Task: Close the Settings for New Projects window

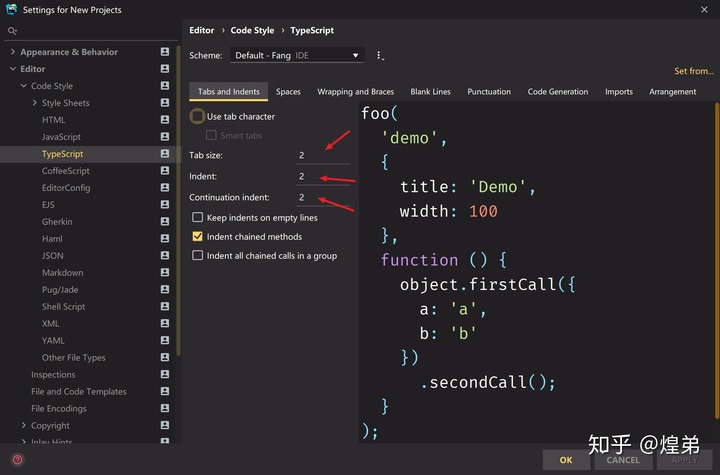Action: click(x=704, y=10)
